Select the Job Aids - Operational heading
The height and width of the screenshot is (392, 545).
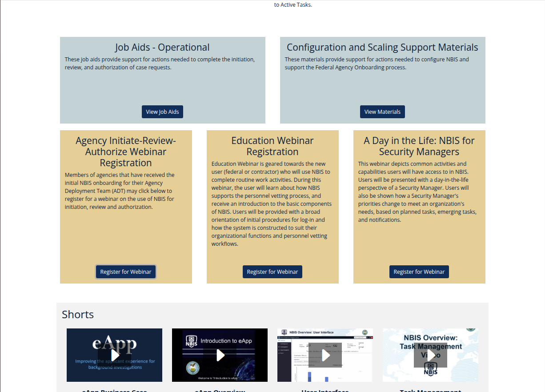(162, 47)
